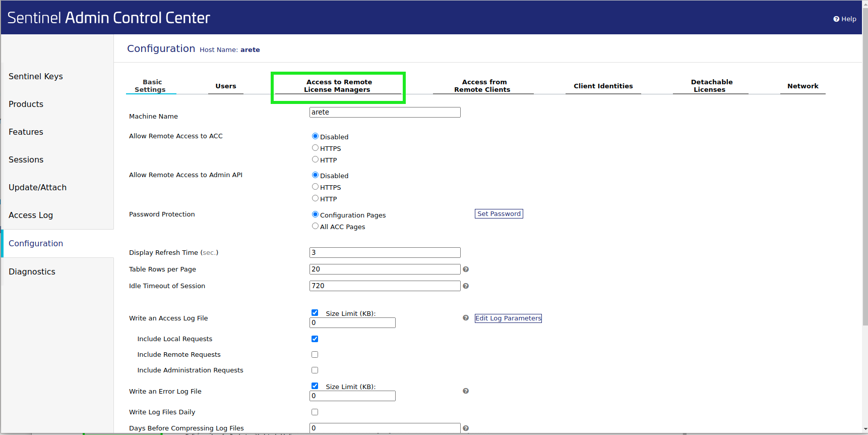This screenshot has height=435, width=868.
Task: Switch to the Detachable Licenses tab
Action: pyautogui.click(x=711, y=86)
